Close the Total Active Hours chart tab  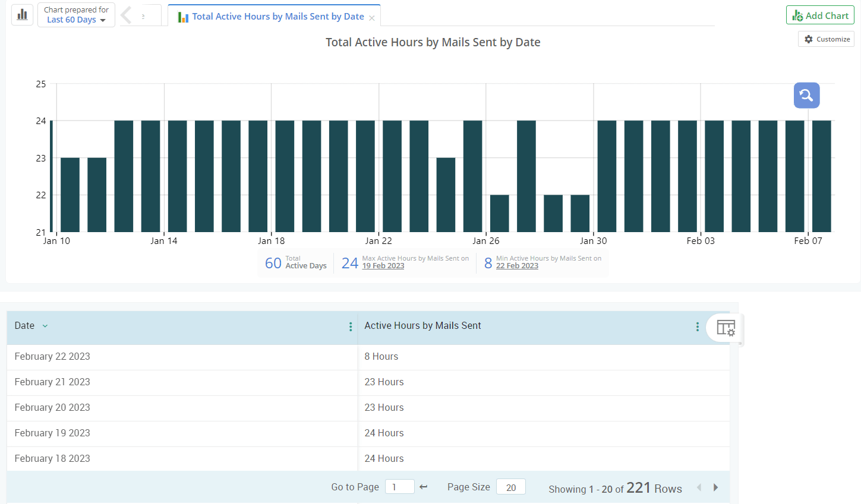tap(373, 17)
